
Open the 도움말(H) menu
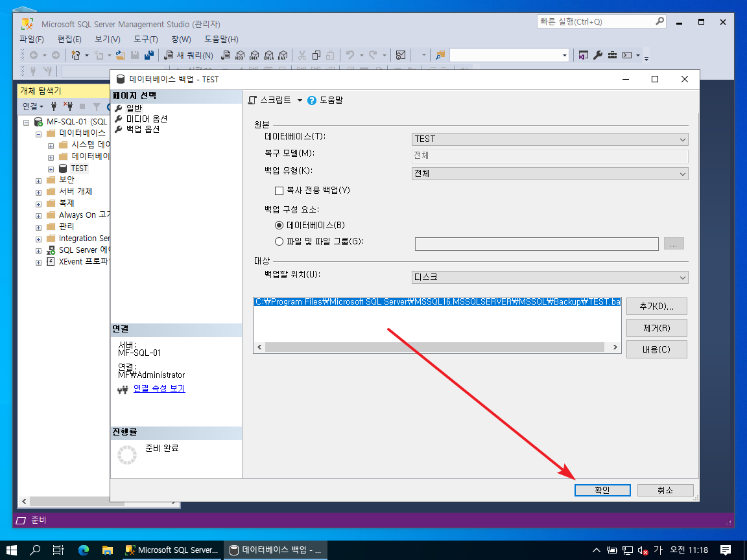tap(222, 39)
